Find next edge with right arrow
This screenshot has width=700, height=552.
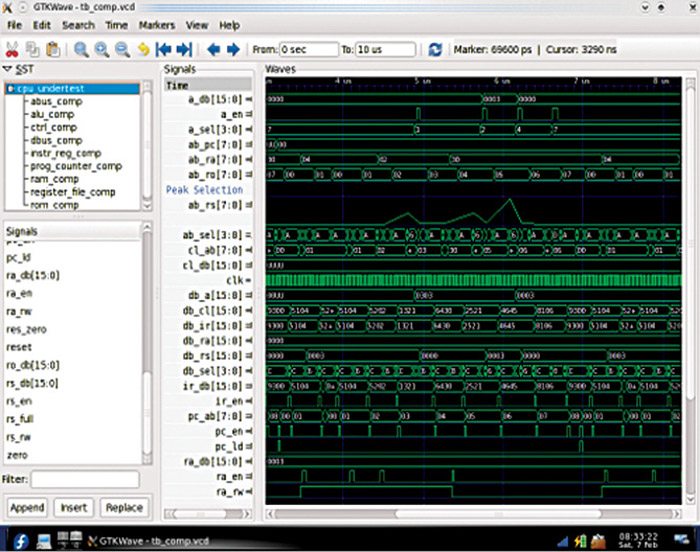(x=233, y=49)
